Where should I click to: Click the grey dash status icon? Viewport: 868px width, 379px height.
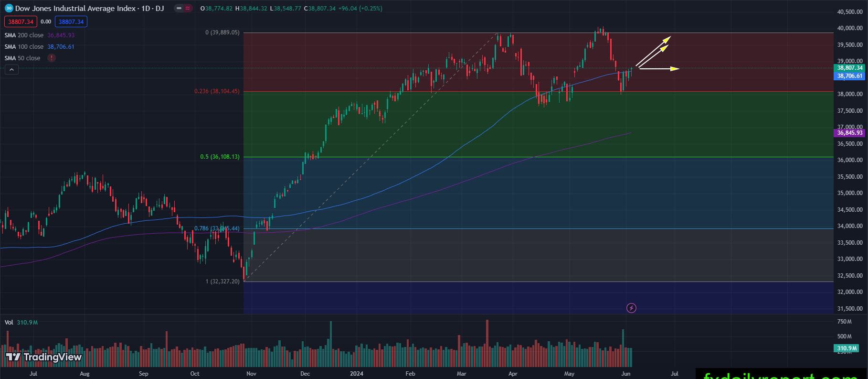pos(179,8)
